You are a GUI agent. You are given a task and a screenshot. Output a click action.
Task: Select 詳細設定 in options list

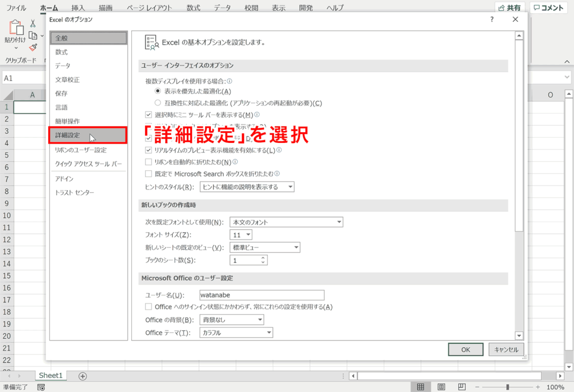pos(88,136)
